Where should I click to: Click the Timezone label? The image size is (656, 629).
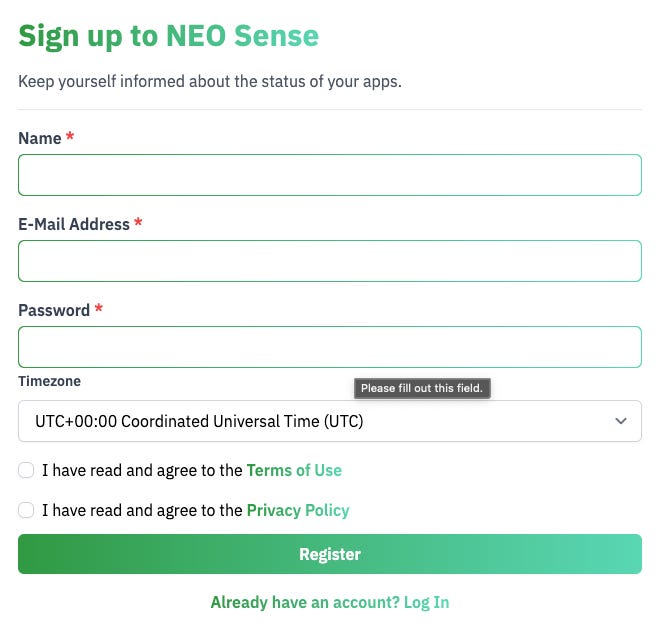tap(49, 381)
